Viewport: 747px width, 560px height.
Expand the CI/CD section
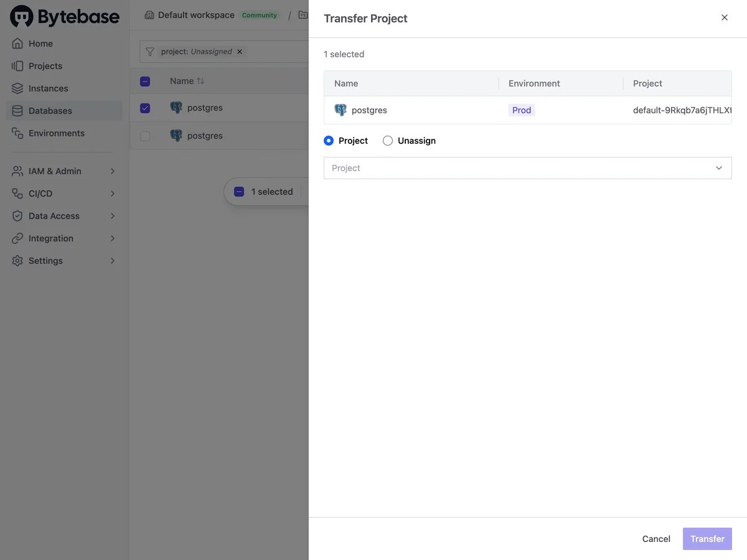(x=113, y=194)
